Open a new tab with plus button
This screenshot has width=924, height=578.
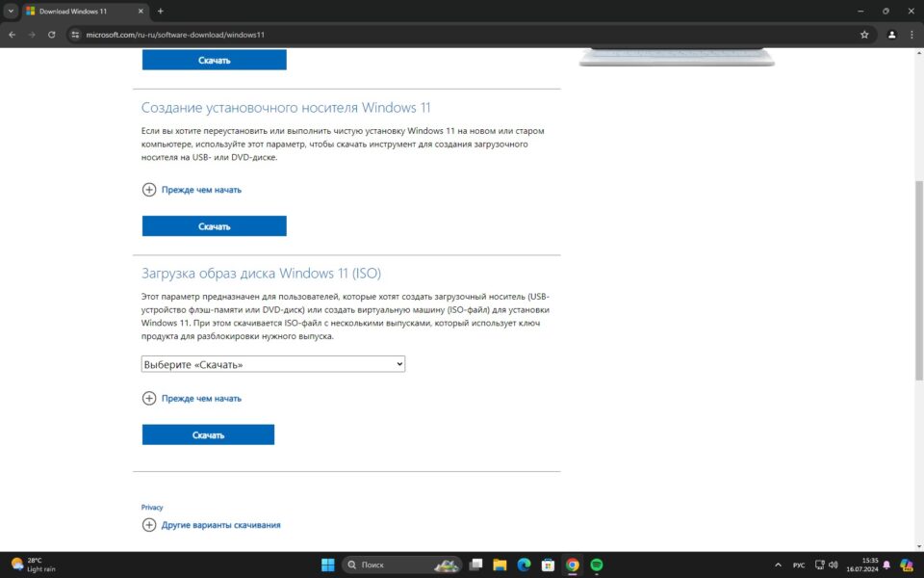[161, 11]
